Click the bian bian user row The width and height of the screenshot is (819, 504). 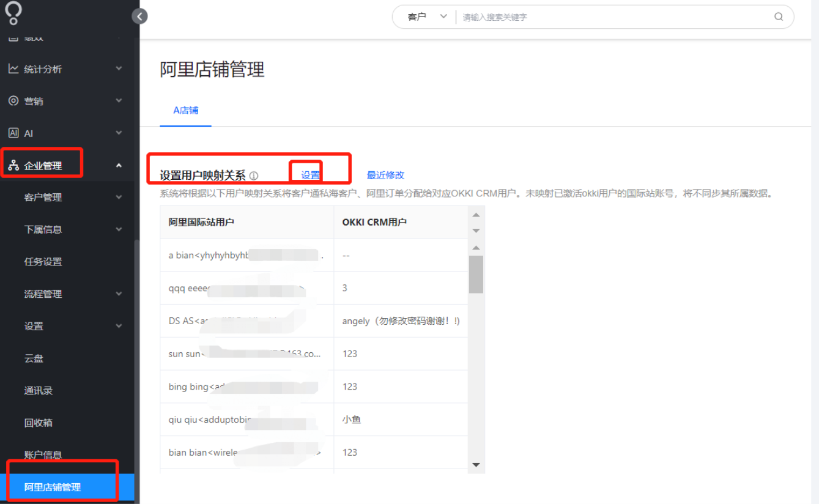point(314,453)
